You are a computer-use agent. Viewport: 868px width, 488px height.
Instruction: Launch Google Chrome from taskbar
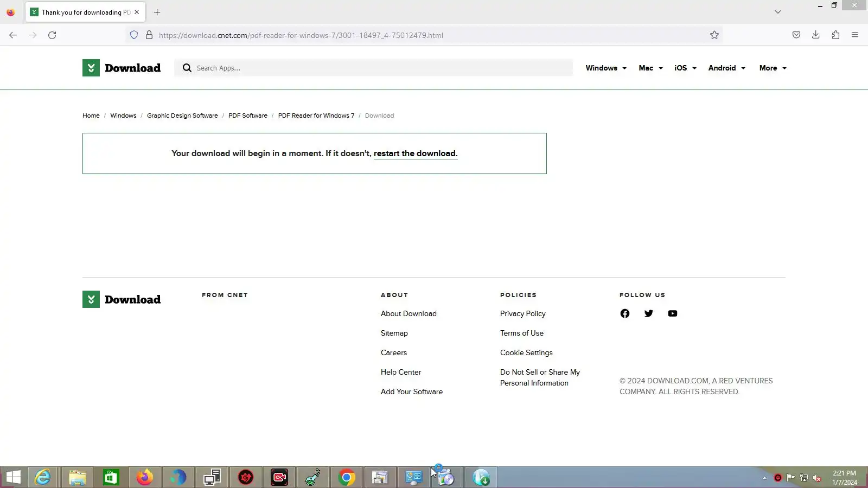point(347,477)
